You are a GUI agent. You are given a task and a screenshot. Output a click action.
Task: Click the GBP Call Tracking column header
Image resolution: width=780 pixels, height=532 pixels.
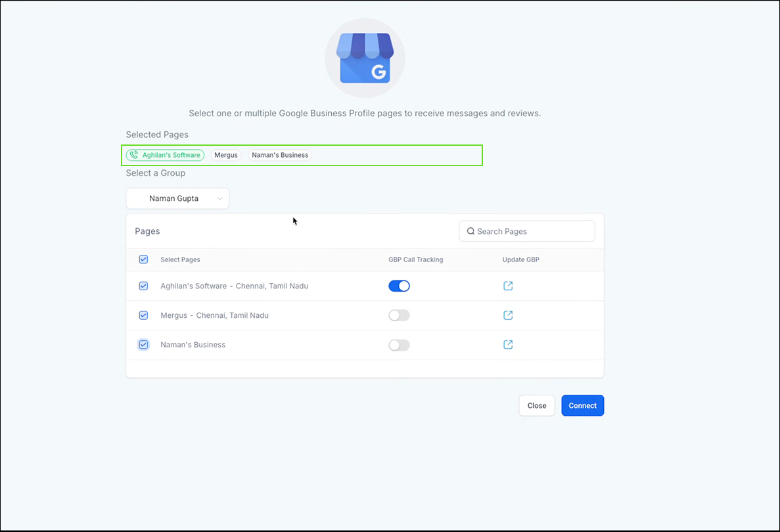tap(415, 259)
